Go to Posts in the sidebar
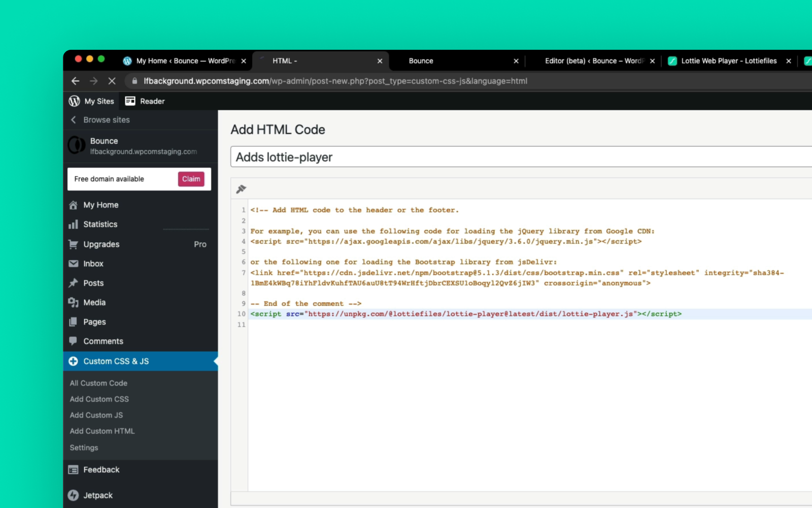The height and width of the screenshot is (508, 812). (93, 283)
